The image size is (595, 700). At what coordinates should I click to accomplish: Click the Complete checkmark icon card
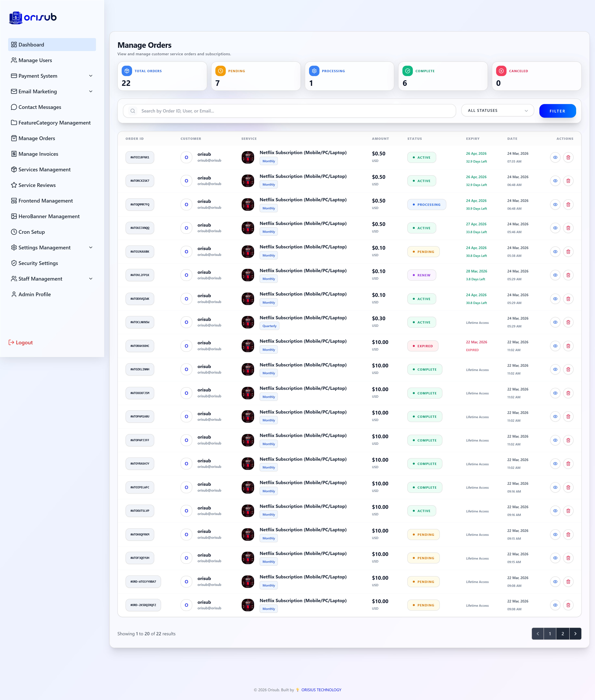(x=407, y=71)
